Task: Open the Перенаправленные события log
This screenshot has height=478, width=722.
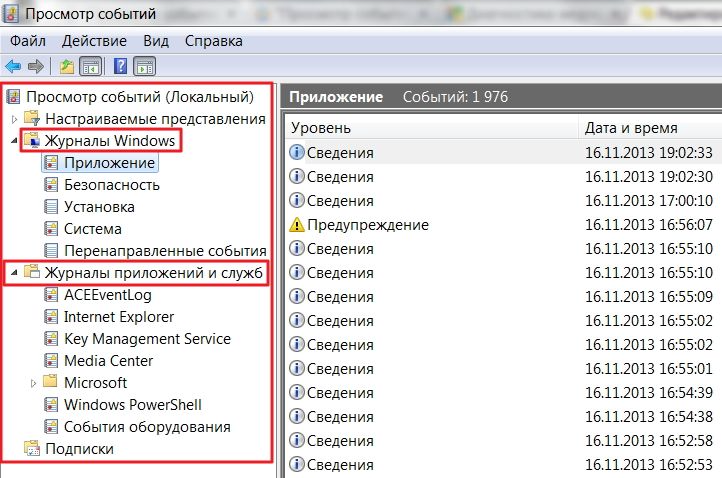Action: tap(165, 251)
